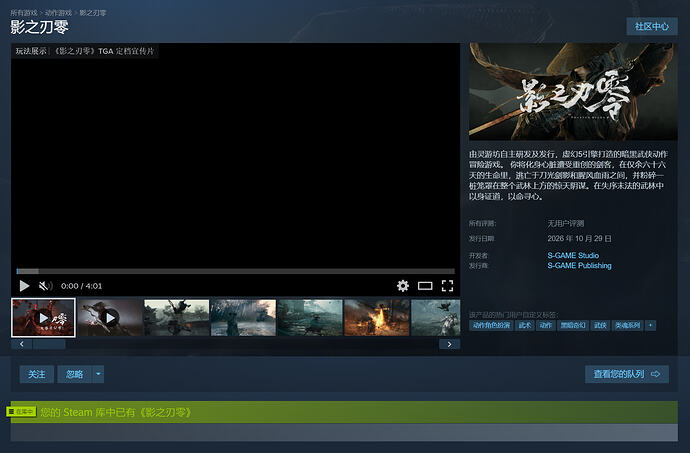Select the 动作角色扮演 tag
The image size is (690, 453).
point(491,325)
